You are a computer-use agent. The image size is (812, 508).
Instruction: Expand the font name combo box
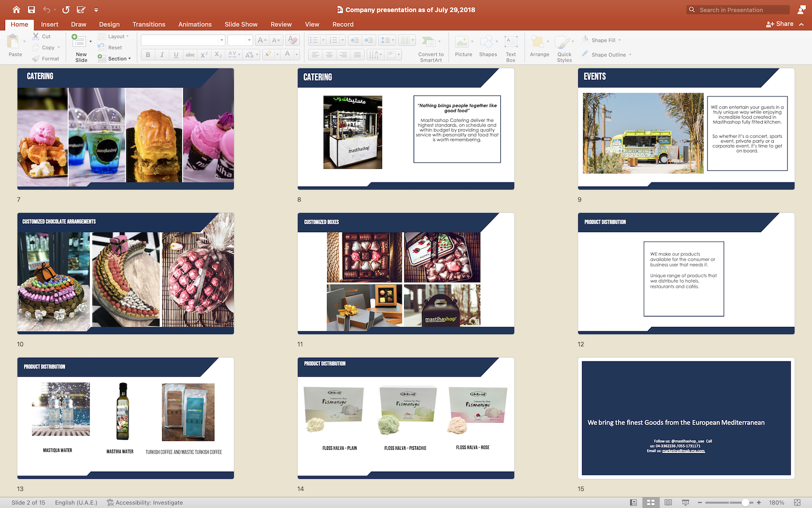pyautogui.click(x=222, y=40)
